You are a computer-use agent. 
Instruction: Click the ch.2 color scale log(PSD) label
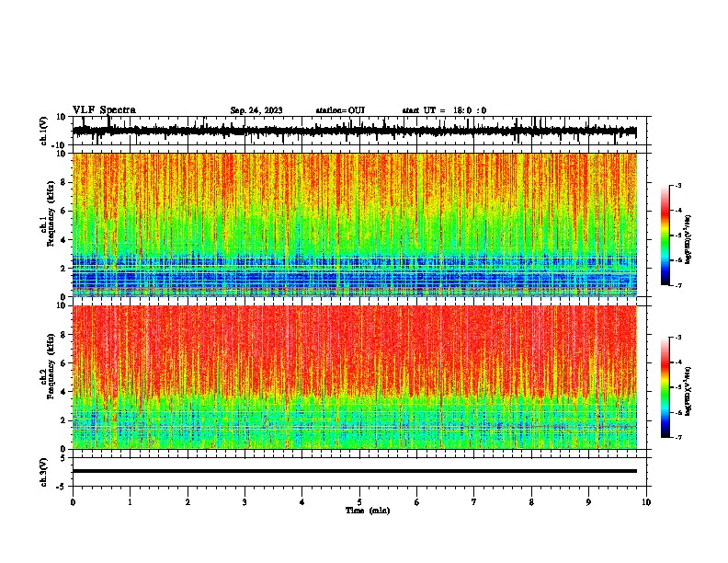click(688, 391)
